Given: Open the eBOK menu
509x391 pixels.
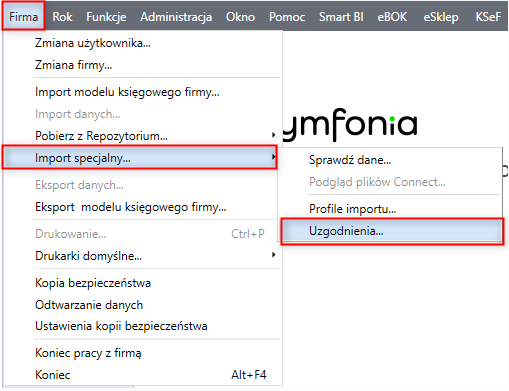Looking at the screenshot, I should [x=392, y=17].
